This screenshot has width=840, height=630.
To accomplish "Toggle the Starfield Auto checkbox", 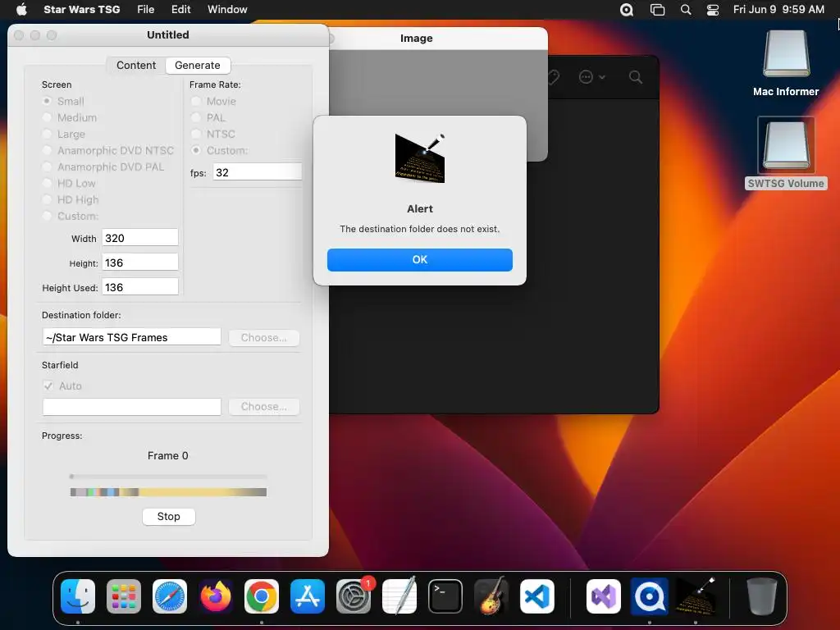I will tap(48, 386).
